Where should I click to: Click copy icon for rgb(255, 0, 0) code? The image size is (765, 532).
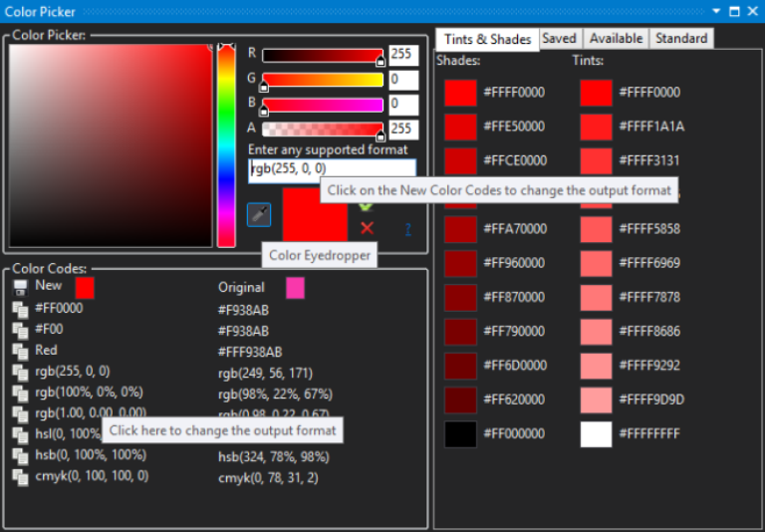(20, 372)
